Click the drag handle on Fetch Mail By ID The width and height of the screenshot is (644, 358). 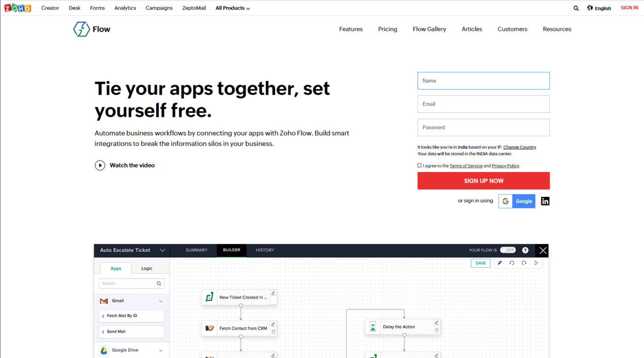tap(103, 316)
